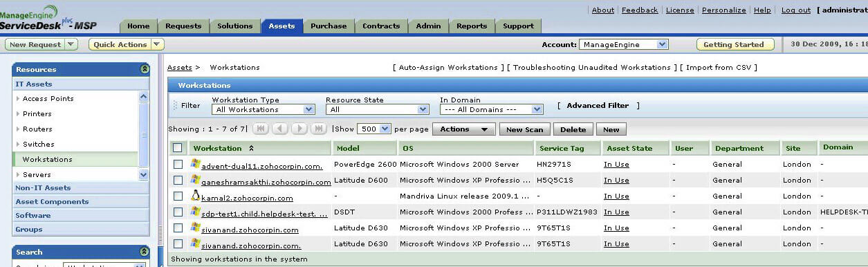Viewport: 868px width, 267px height.
Task: Switch to the Requests tab
Action: click(x=184, y=26)
